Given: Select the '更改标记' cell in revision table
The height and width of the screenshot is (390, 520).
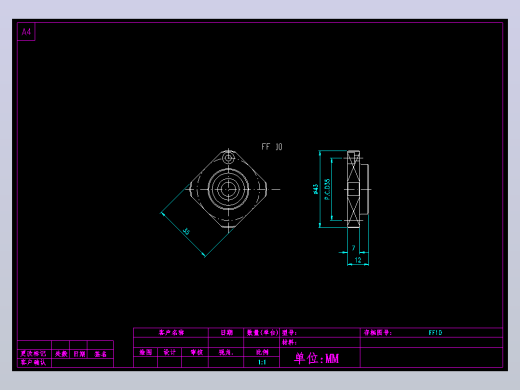Looking at the screenshot, I should point(33,354).
